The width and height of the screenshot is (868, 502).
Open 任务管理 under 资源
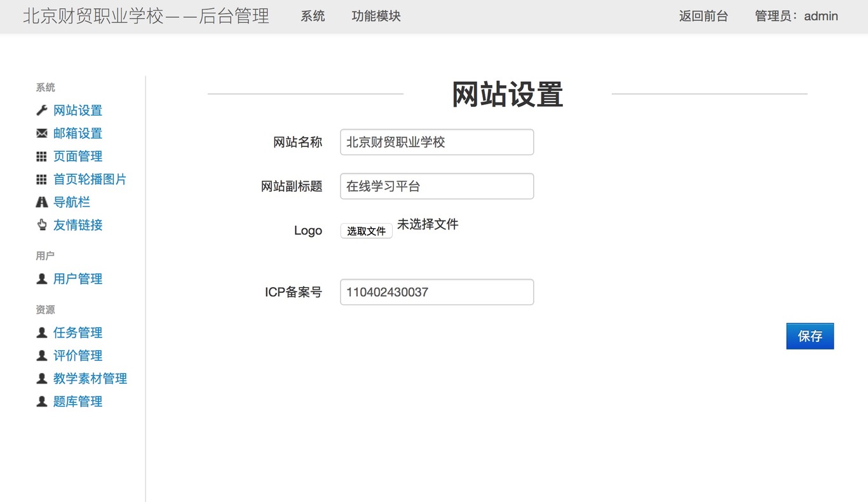coord(78,333)
